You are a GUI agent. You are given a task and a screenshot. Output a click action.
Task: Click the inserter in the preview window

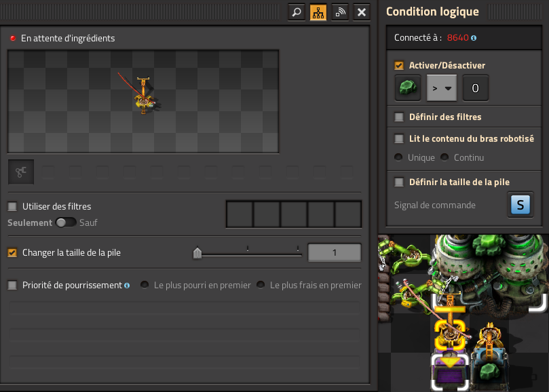point(144,96)
